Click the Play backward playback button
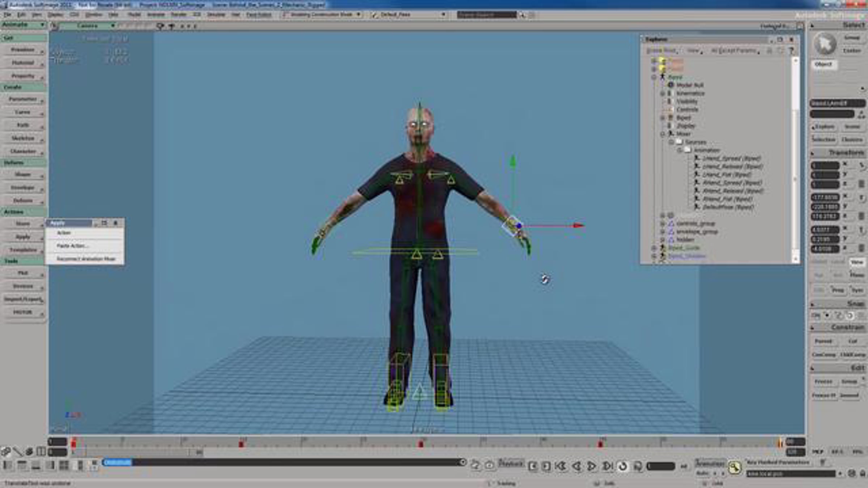The height and width of the screenshot is (488, 868). coord(576,466)
